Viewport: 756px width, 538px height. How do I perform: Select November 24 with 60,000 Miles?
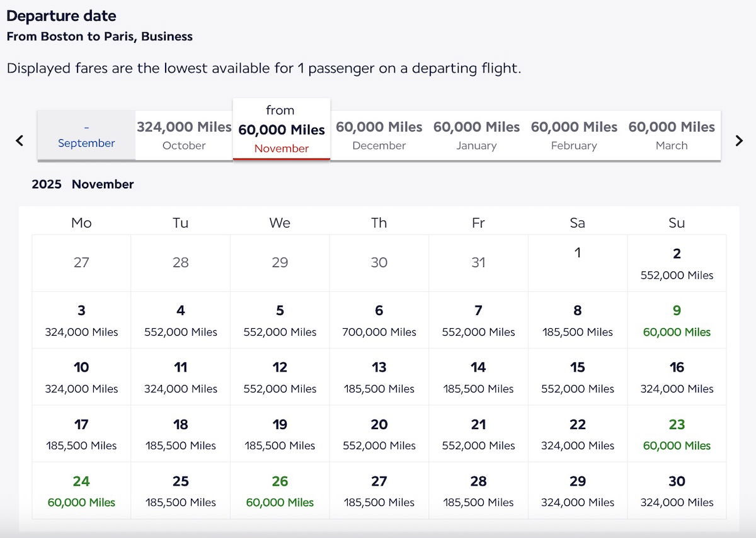coord(81,491)
